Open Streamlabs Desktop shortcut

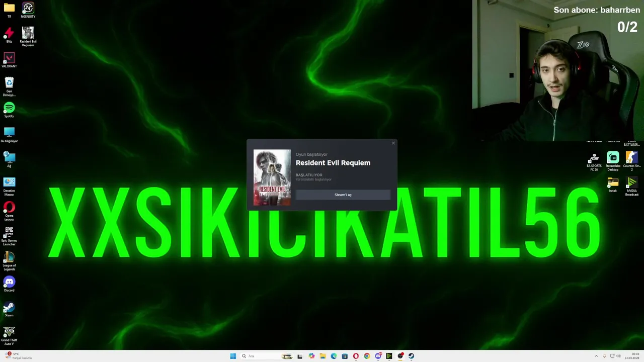point(613,162)
